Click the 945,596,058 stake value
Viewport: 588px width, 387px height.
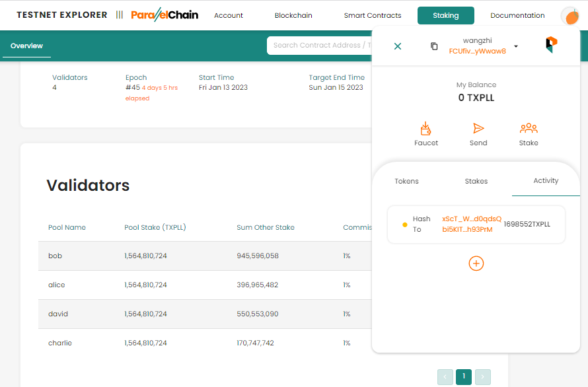[x=258, y=256]
